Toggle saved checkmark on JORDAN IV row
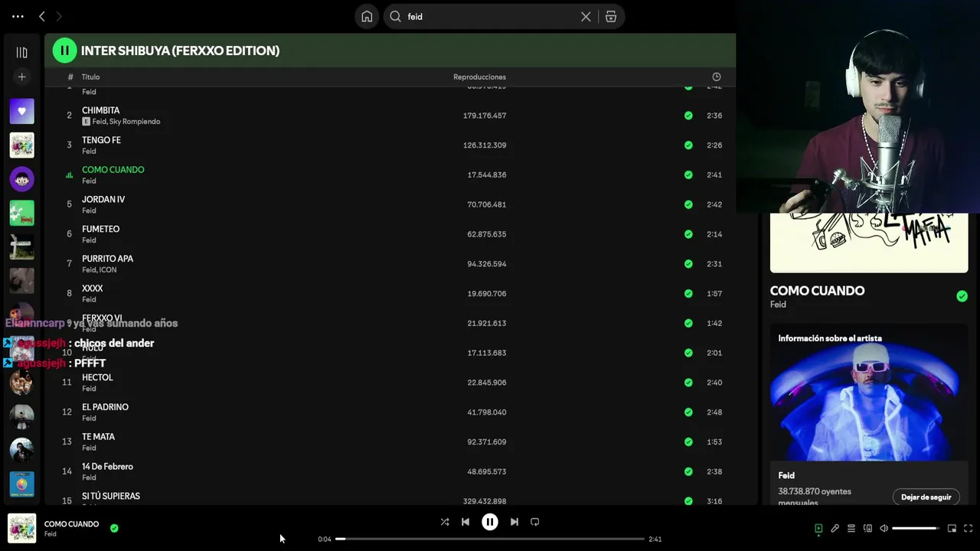This screenshot has height=551, width=980. coord(688,204)
